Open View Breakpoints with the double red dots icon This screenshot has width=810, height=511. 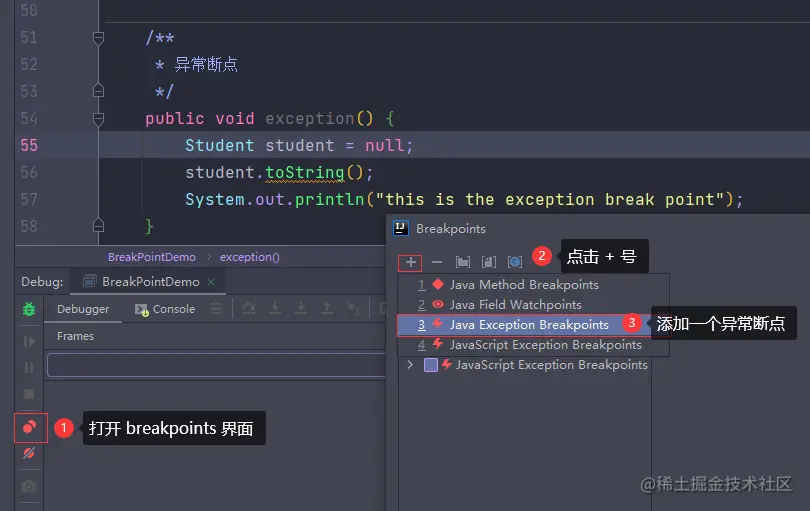[29, 427]
